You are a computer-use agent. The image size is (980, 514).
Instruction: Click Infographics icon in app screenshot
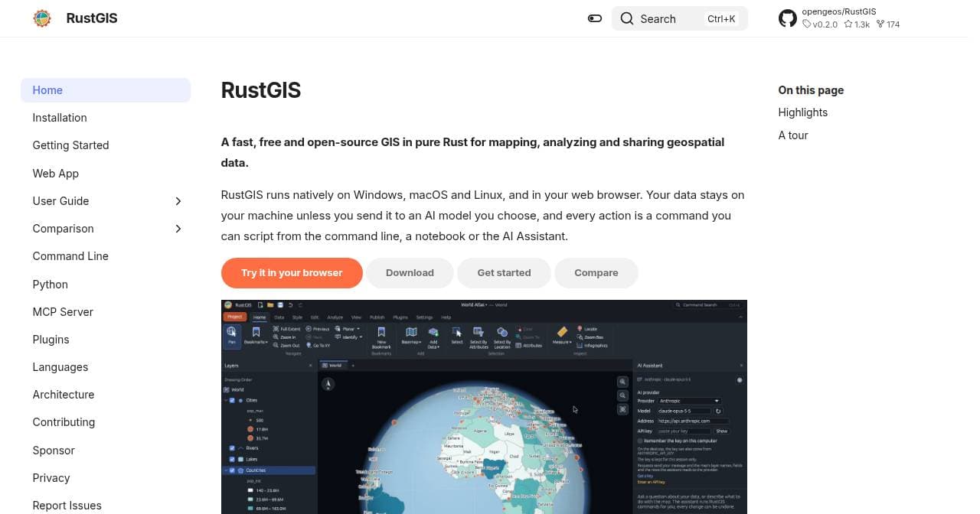point(580,346)
